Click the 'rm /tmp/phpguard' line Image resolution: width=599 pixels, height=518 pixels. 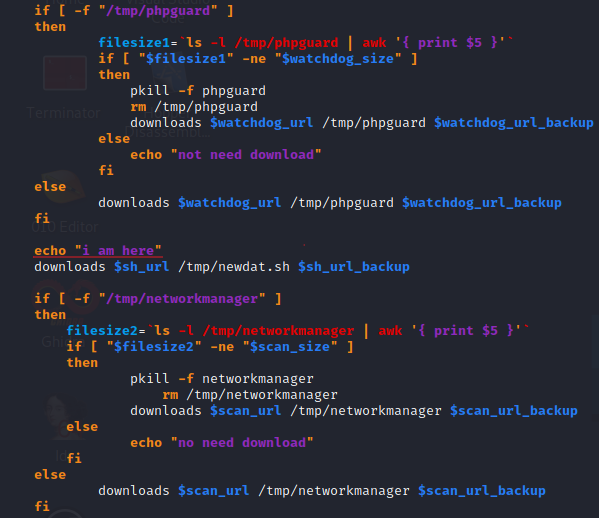(x=194, y=107)
